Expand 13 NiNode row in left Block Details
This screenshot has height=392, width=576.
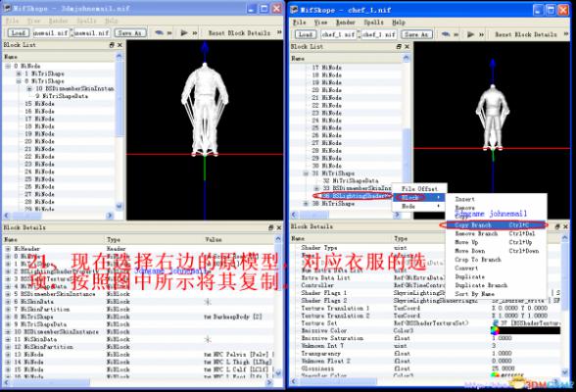8,355
